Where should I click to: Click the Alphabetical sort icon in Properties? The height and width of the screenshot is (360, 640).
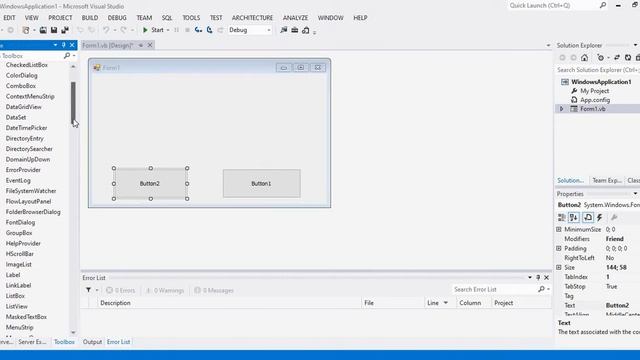(x=574, y=218)
